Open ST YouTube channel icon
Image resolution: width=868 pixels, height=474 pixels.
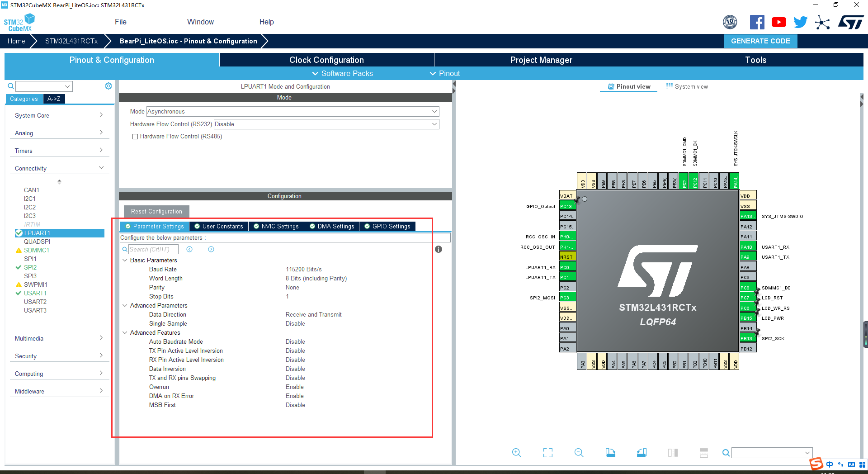click(x=779, y=22)
